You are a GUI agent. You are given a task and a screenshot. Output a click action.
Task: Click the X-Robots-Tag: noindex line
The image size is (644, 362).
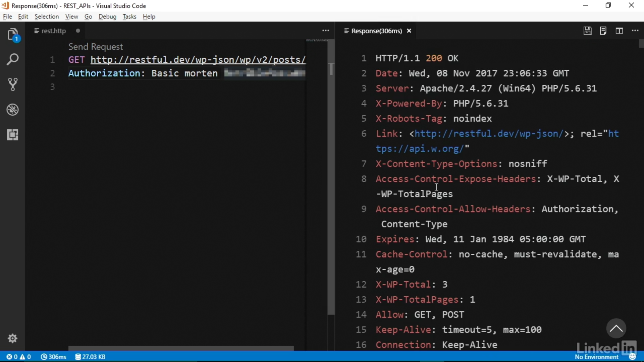pyautogui.click(x=434, y=119)
